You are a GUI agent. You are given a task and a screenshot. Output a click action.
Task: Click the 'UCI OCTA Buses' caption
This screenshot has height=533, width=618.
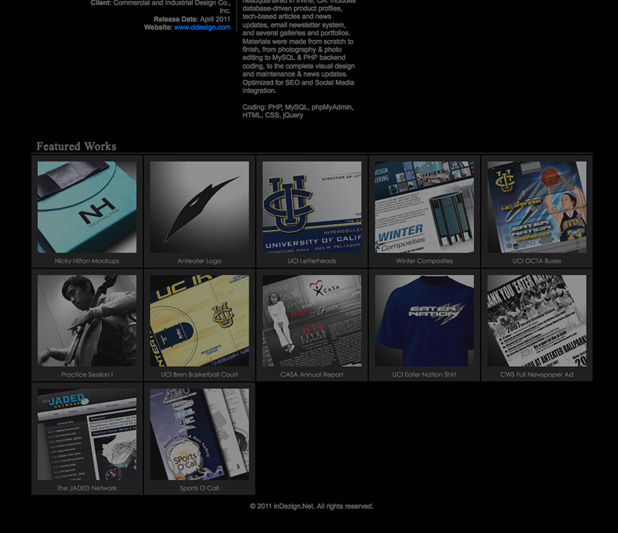coord(537,261)
